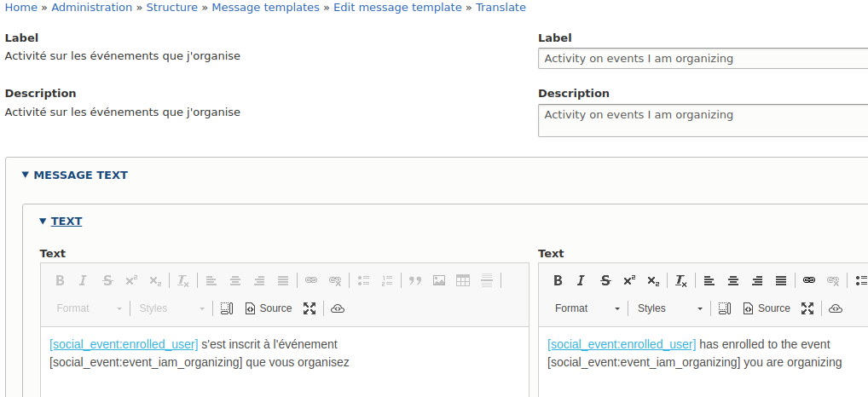Toggle Subscript in the right editor toolbar

coord(653,281)
